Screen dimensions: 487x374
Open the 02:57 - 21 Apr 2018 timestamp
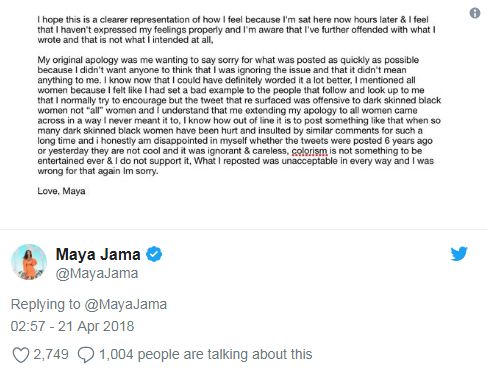(x=72, y=326)
